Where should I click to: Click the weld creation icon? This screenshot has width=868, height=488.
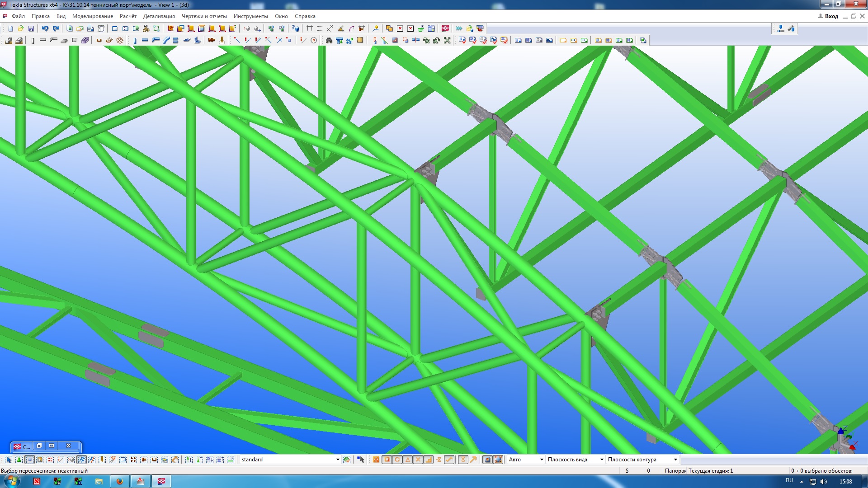pyautogui.click(x=222, y=40)
